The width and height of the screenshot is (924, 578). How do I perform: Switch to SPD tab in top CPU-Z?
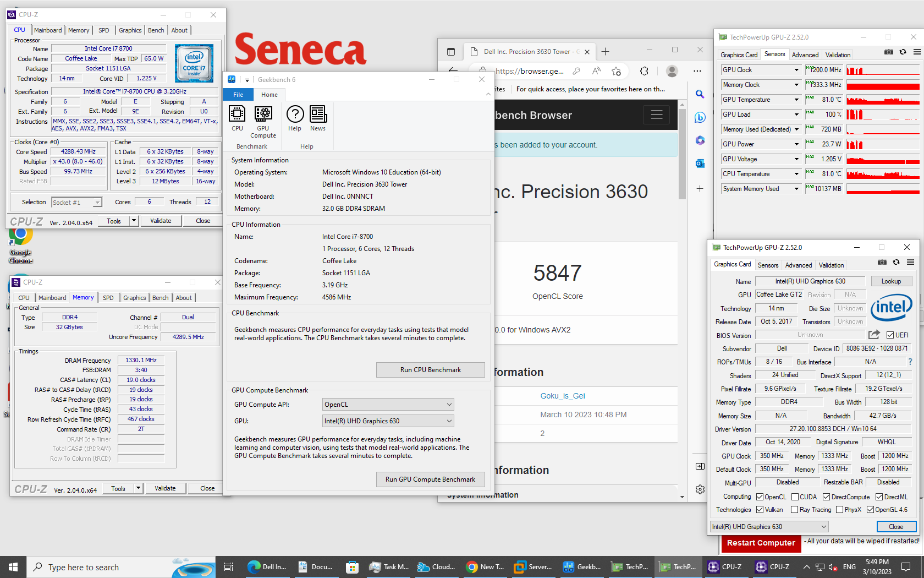click(104, 30)
